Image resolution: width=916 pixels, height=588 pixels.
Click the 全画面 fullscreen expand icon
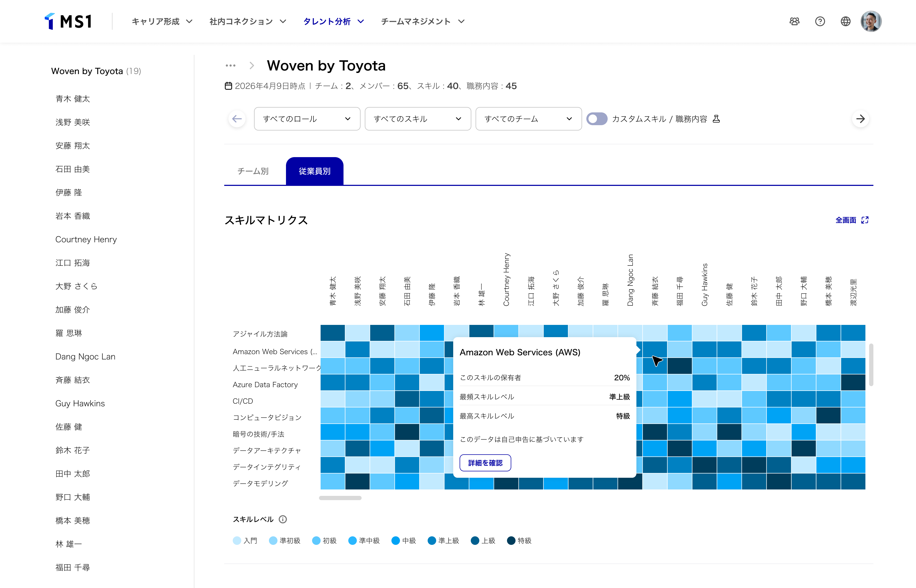click(865, 220)
